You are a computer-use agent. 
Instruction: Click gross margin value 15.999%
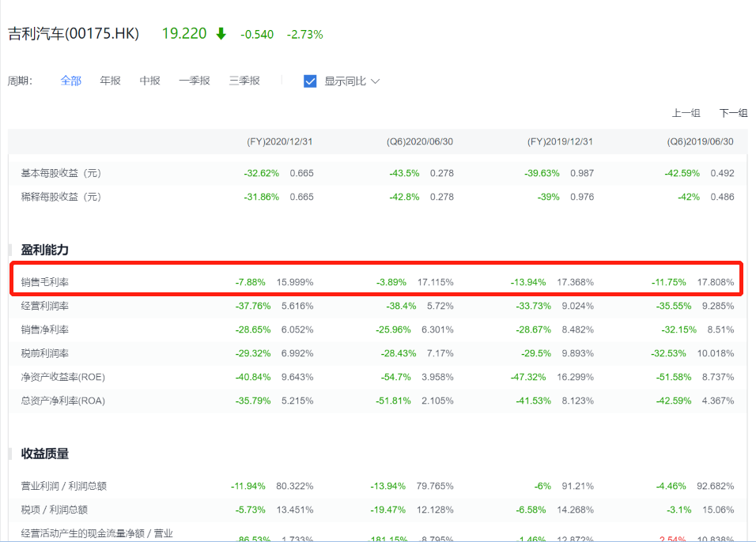point(295,282)
